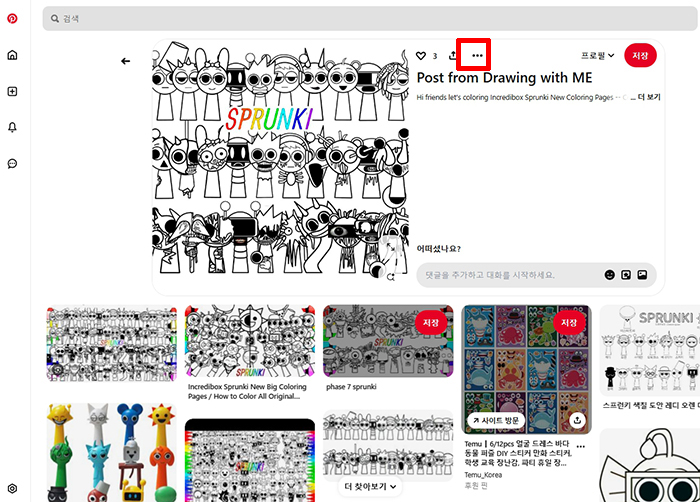The image size is (700, 502).
Task: Click the 어떠셨나요? comment heading
Action: pyautogui.click(x=438, y=249)
